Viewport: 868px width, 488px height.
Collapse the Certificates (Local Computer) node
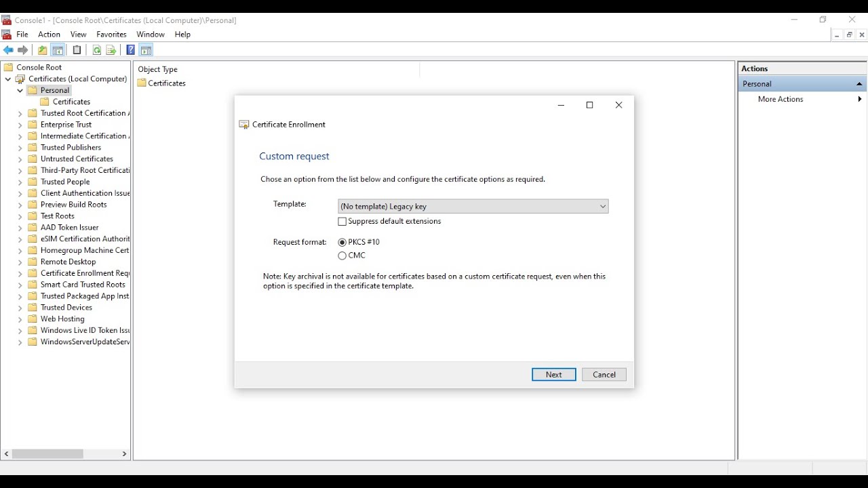[8, 79]
